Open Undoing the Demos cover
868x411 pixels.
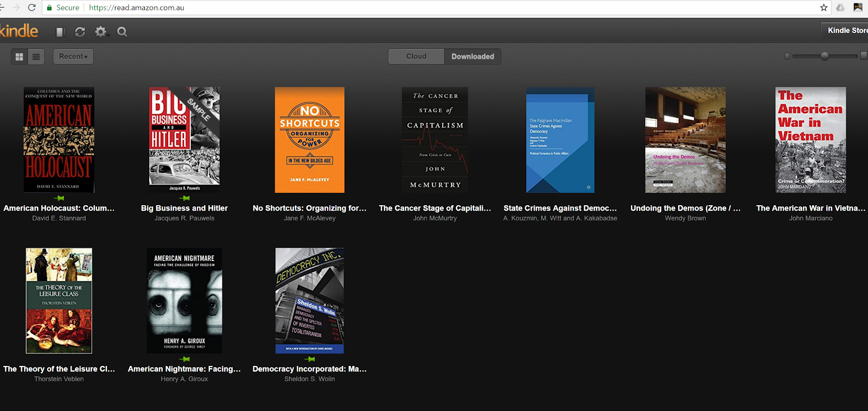point(685,140)
